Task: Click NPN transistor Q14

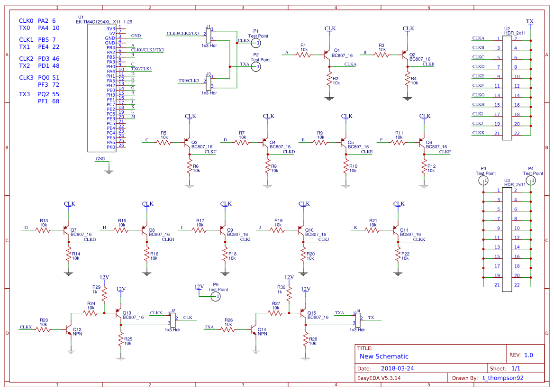Action: (x=254, y=329)
